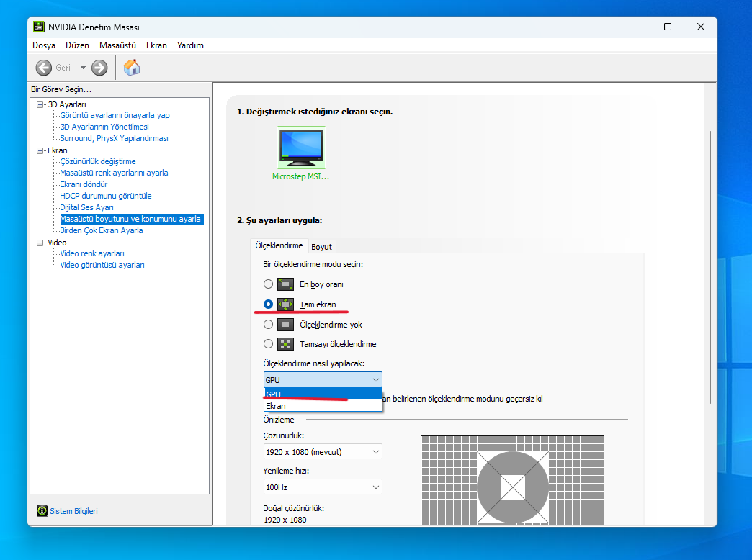Click the Tam ekran scaling icon

pyautogui.click(x=285, y=304)
